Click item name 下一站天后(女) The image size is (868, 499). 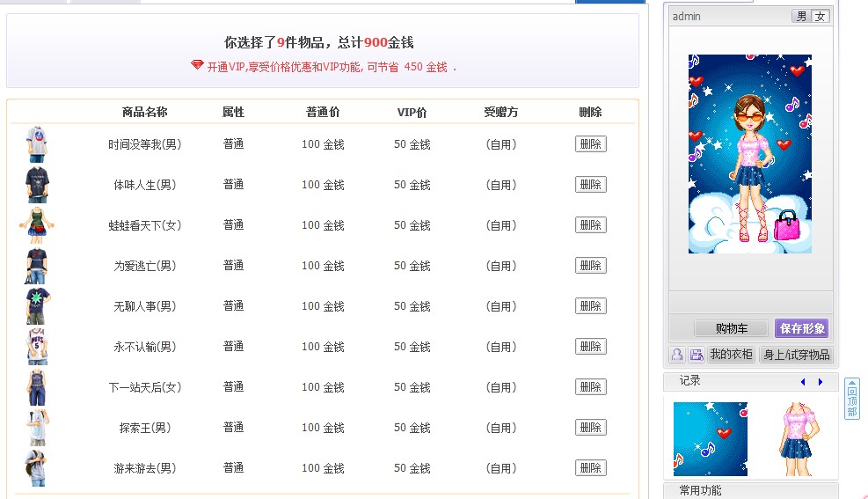[x=144, y=387]
